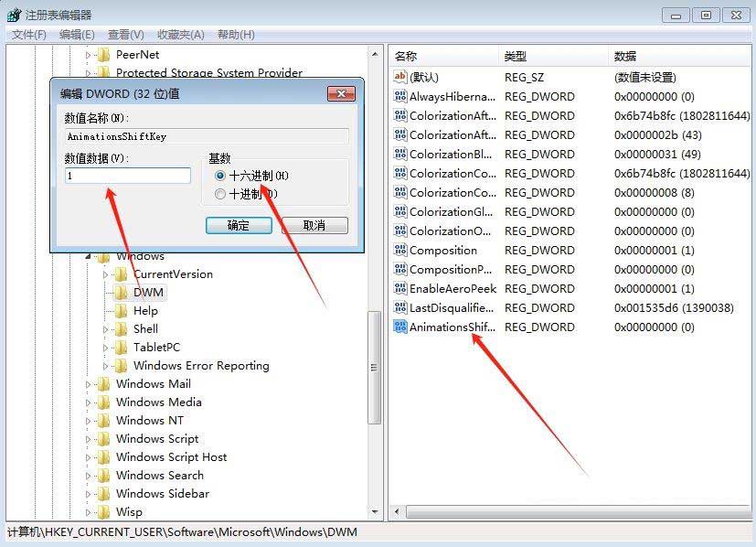Click the DWORD icon beside EnableAeroPeek

click(400, 288)
